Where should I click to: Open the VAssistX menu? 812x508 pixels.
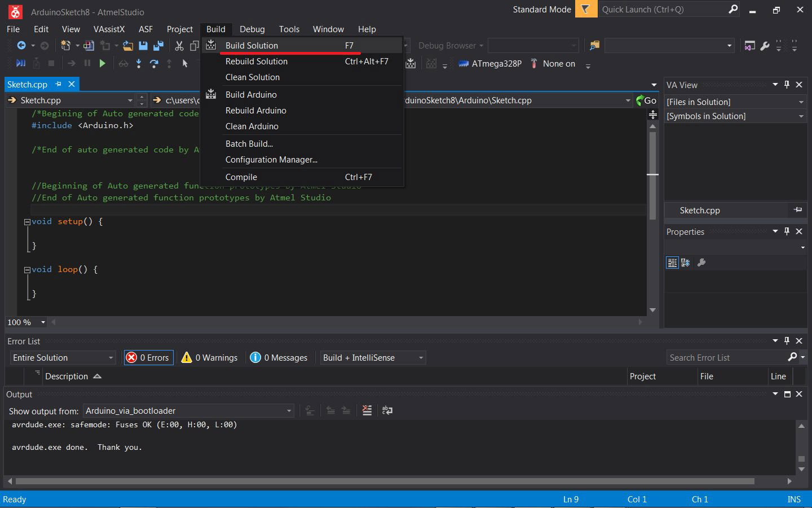pos(109,29)
